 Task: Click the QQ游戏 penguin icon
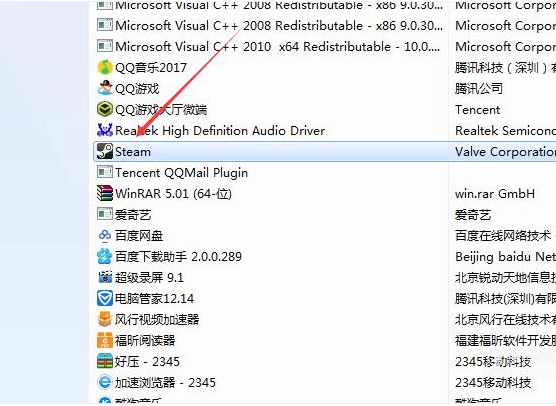pos(105,88)
